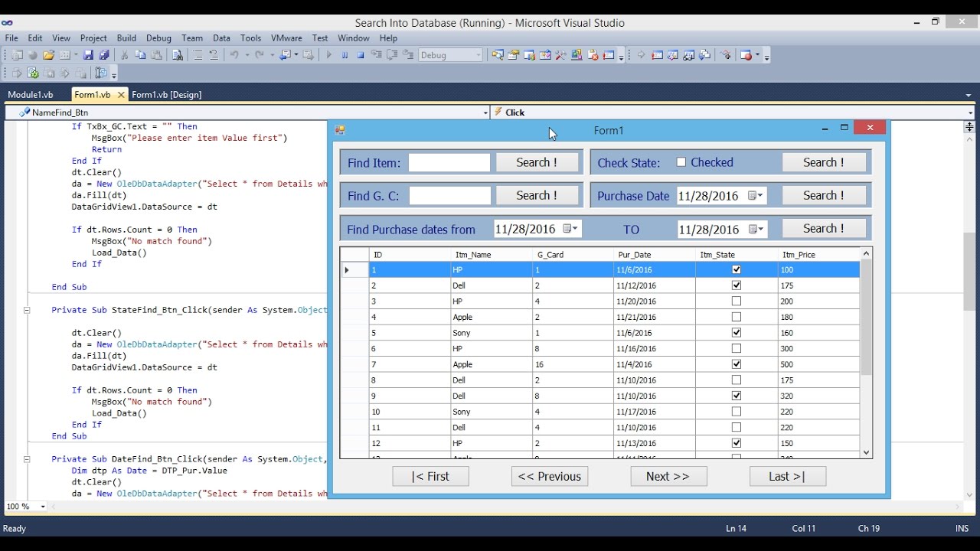Toggle Itm_State checkbox for Apple row ID 4
This screenshot has height=551, width=980.
737,317
